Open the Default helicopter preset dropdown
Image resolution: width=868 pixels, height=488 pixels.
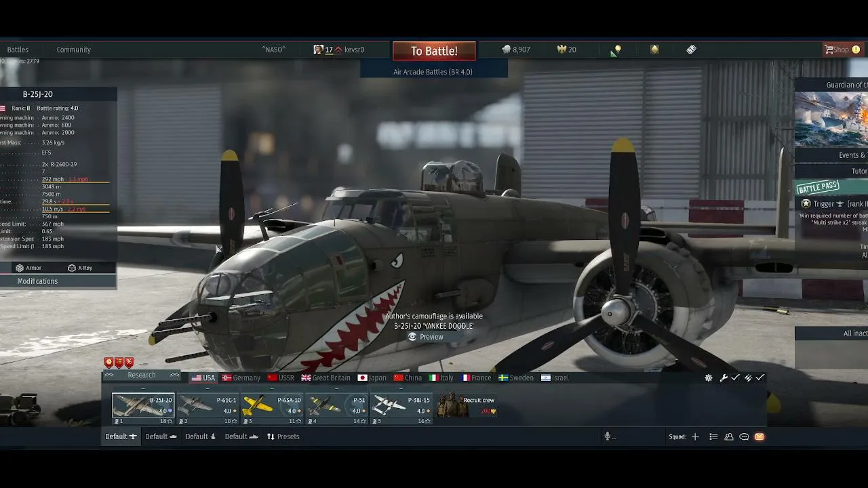[201, 436]
